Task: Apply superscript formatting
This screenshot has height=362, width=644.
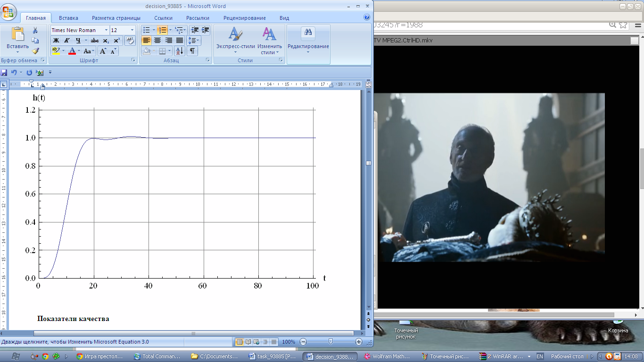Action: pos(116,41)
